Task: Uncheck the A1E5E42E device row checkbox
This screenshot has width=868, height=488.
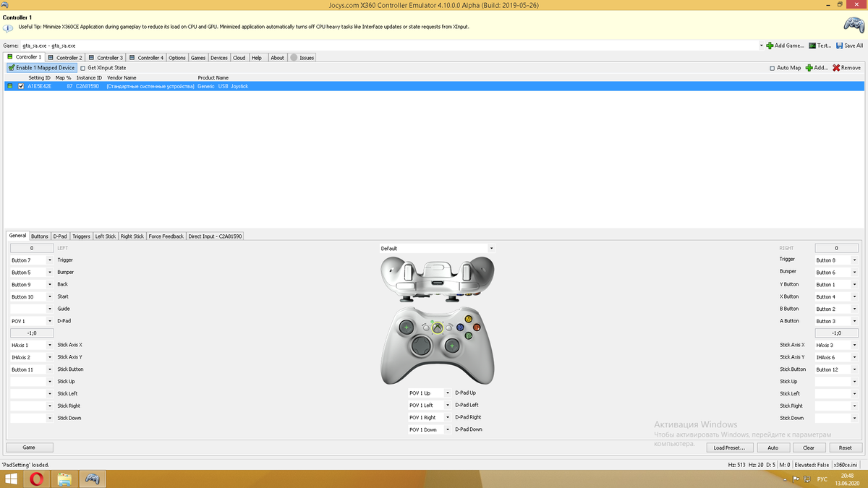Action: point(21,86)
